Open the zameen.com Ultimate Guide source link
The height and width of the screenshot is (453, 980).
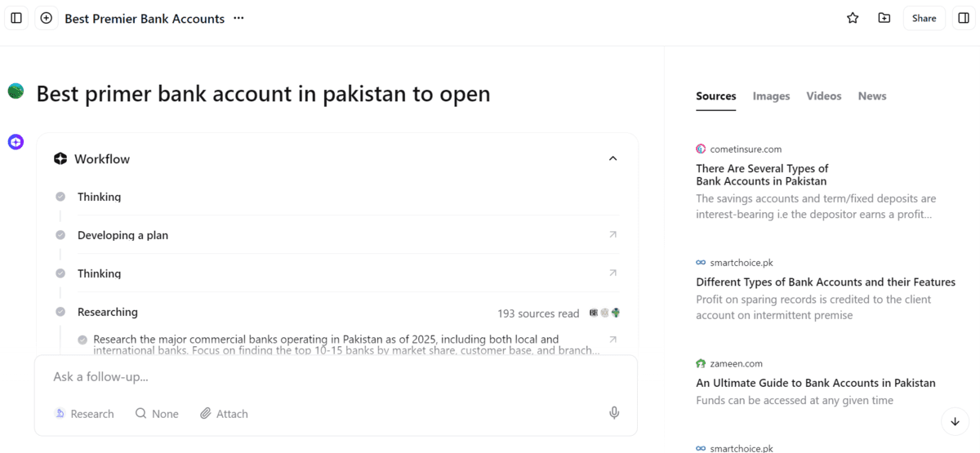(x=815, y=383)
